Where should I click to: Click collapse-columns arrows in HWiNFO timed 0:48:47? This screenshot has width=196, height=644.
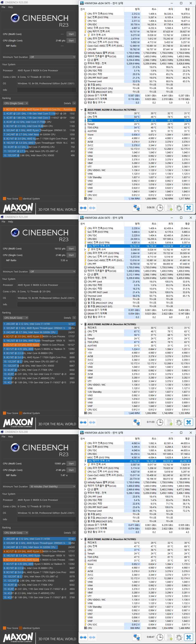(92, 637)
